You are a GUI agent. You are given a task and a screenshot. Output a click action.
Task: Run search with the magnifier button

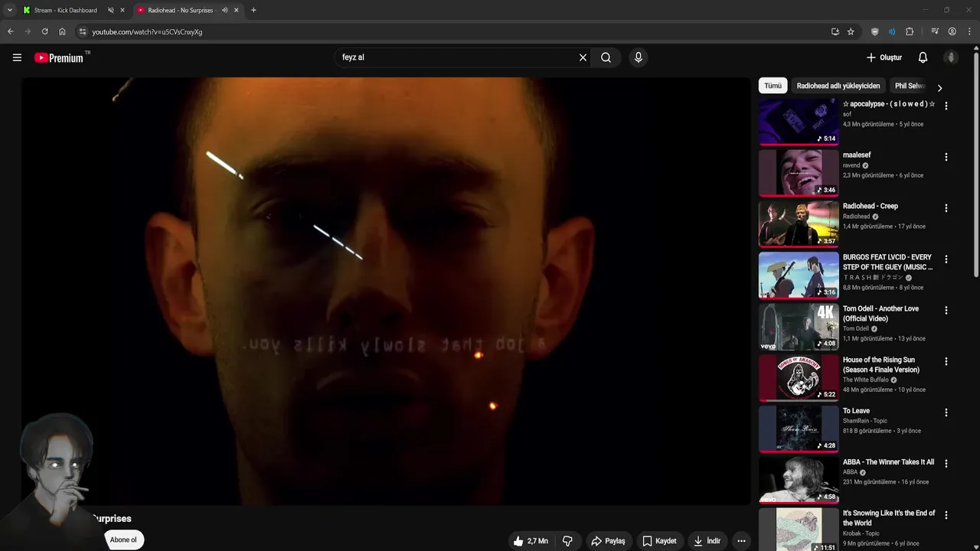pos(606,57)
